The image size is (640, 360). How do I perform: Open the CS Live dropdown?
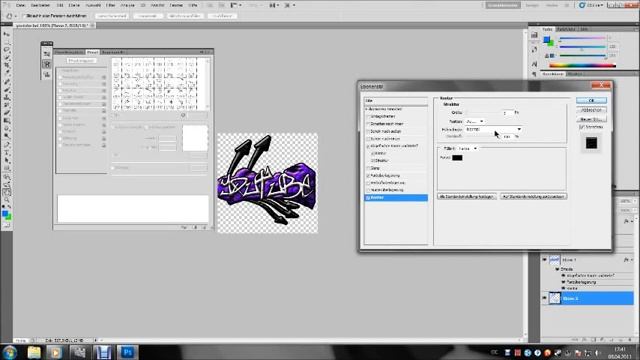tap(591, 5)
